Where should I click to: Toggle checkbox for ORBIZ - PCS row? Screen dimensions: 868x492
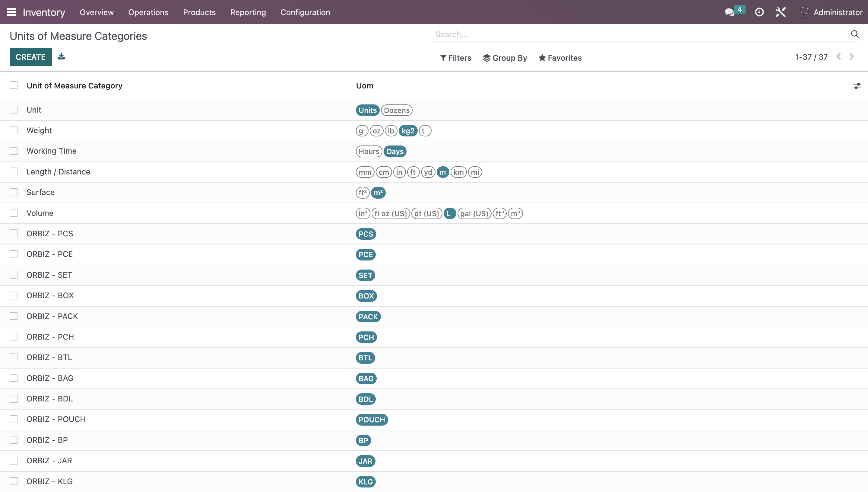point(14,233)
